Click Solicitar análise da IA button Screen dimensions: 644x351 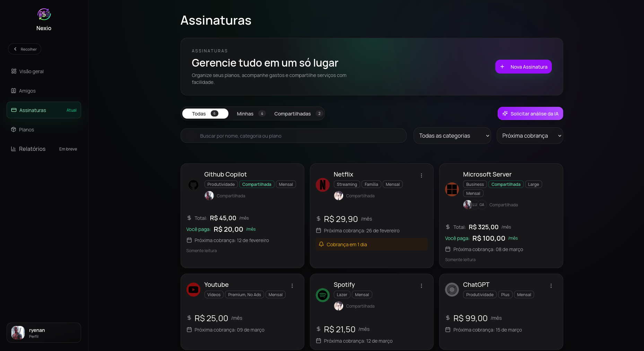(x=530, y=113)
